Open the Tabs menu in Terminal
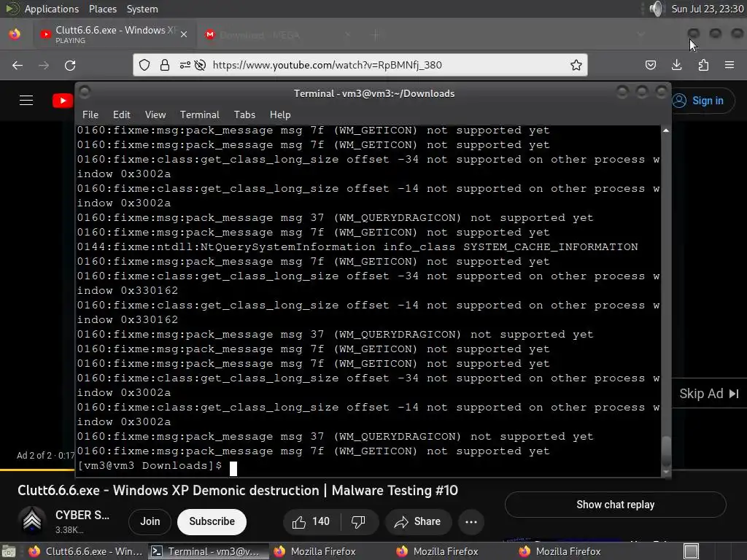The image size is (747, 560). (x=244, y=114)
